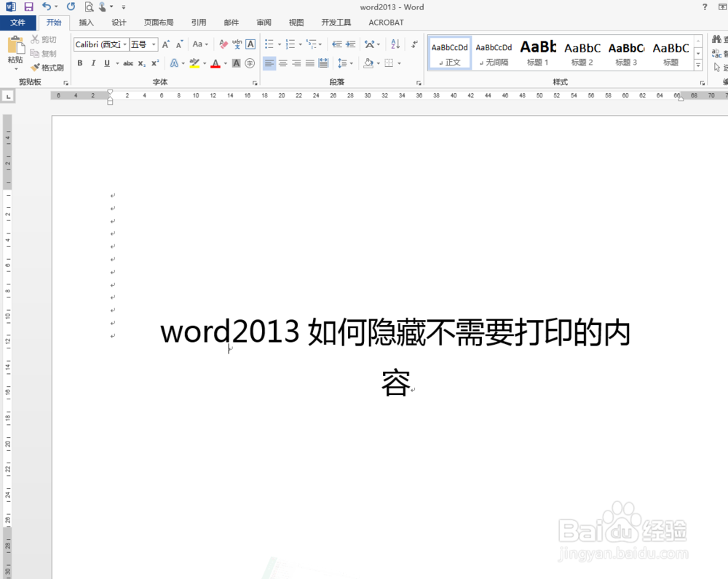The height and width of the screenshot is (579, 728).
Task: Apply the 标题 3 heading style
Action: [x=626, y=53]
